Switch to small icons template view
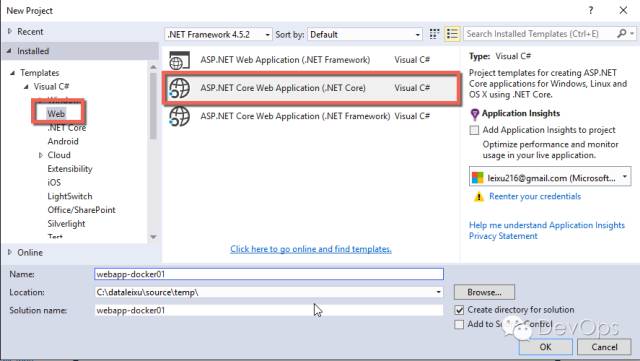 pos(434,34)
